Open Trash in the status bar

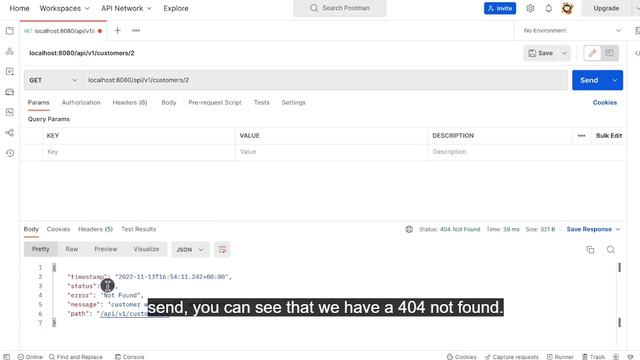[593, 357]
